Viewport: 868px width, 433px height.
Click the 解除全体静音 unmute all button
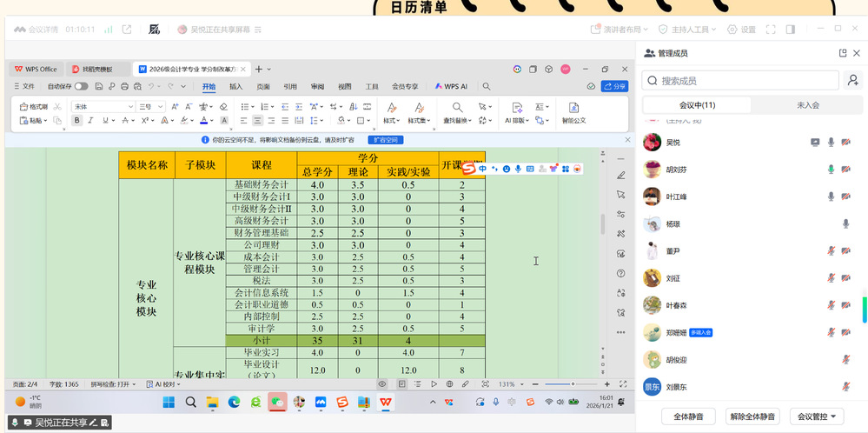tap(752, 416)
